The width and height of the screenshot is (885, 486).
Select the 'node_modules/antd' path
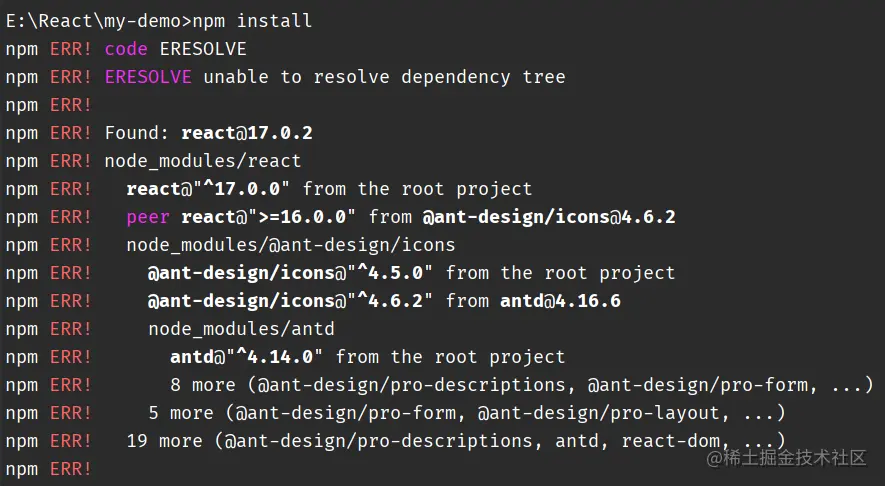pyautogui.click(x=242, y=329)
